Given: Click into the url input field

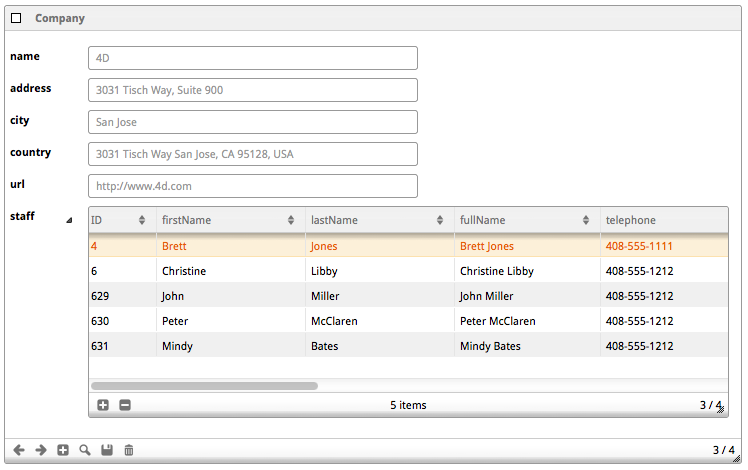Looking at the screenshot, I should pyautogui.click(x=252, y=186).
